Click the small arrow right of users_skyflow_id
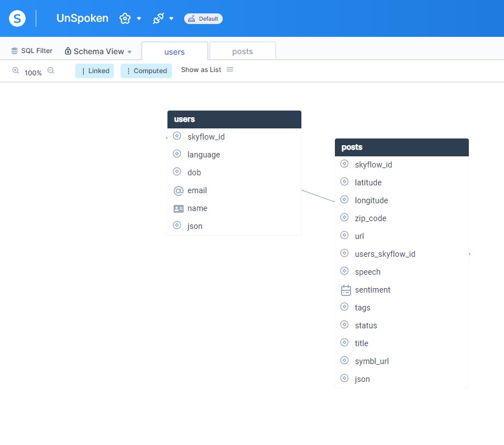504x445 pixels. [469, 254]
